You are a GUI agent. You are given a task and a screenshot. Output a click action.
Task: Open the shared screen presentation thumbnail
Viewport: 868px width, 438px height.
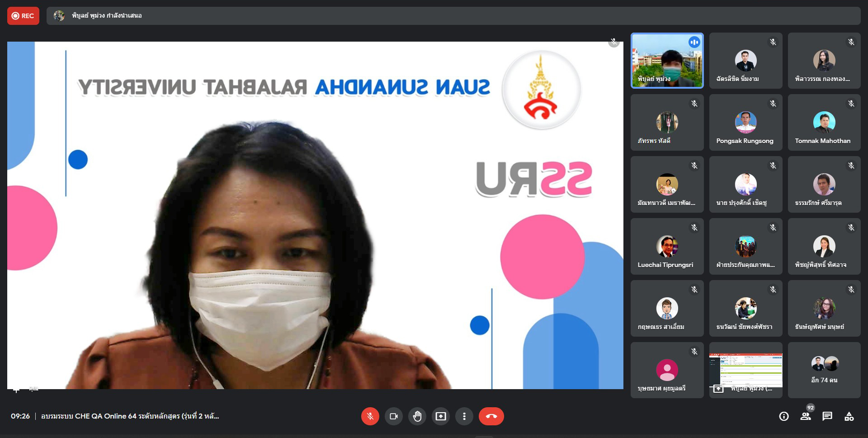(x=745, y=370)
